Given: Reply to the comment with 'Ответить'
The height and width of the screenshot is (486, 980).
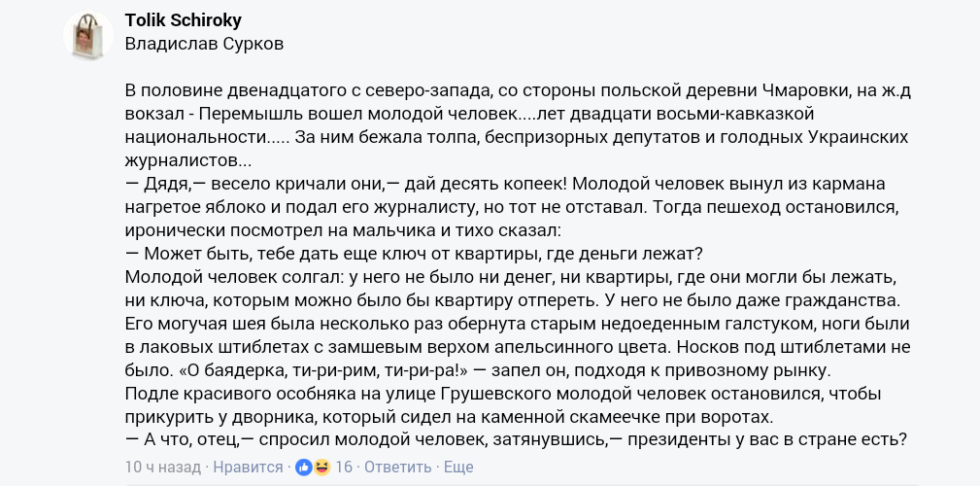Looking at the screenshot, I should click(397, 468).
